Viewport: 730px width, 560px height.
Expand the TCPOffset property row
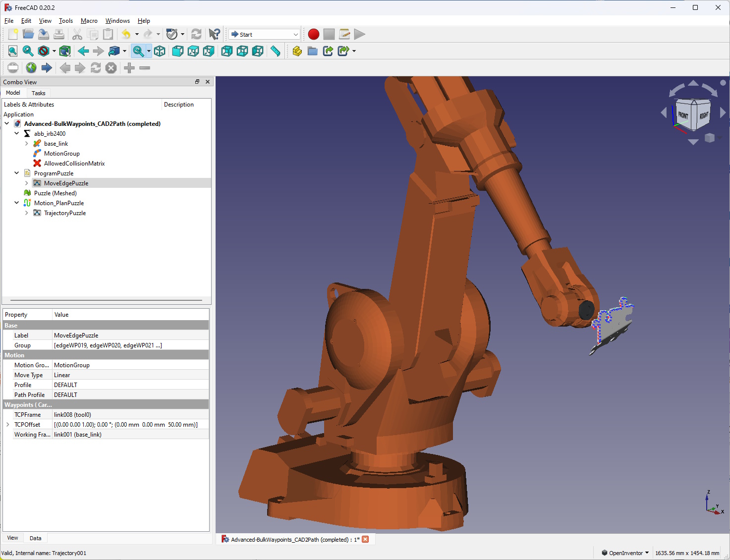pyautogui.click(x=8, y=425)
